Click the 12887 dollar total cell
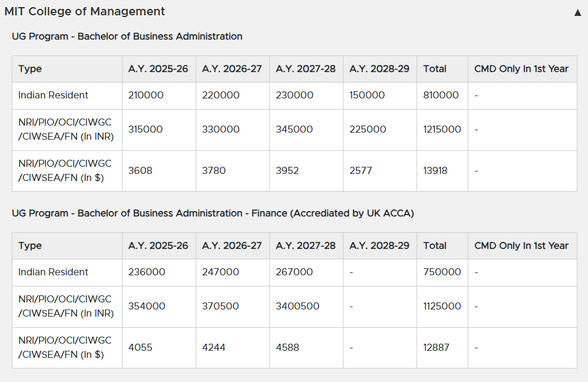Image resolution: width=588 pixels, height=382 pixels. [x=436, y=348]
